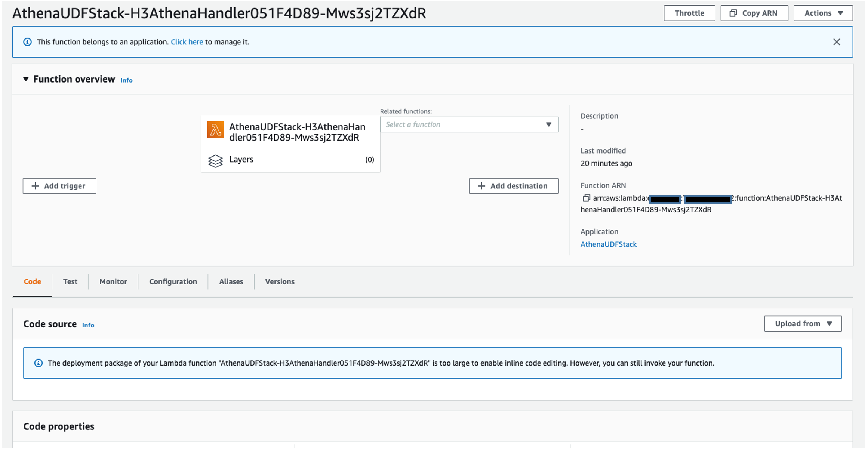Screen dimensions: 868x450
Task: Click the info icon in the top banner
Action: click(27, 42)
